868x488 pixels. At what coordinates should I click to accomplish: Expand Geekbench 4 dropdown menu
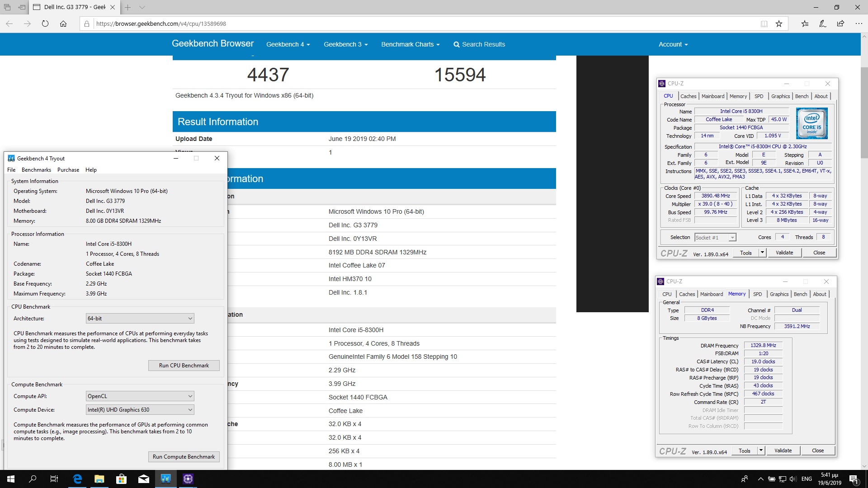coord(288,44)
